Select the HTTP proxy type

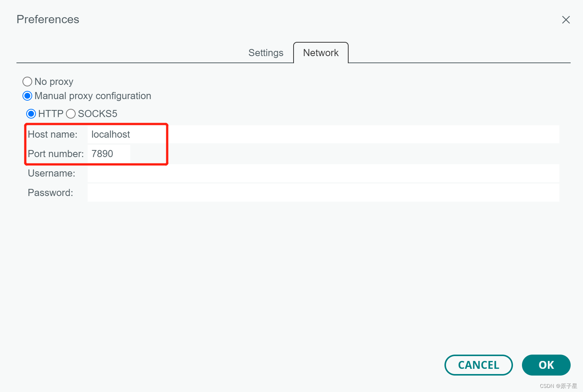click(31, 114)
